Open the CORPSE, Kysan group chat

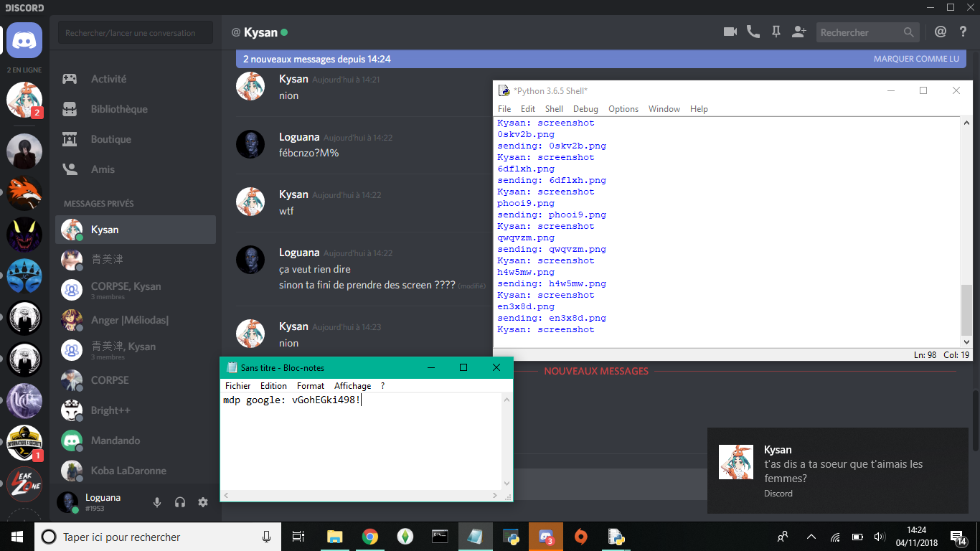136,289
